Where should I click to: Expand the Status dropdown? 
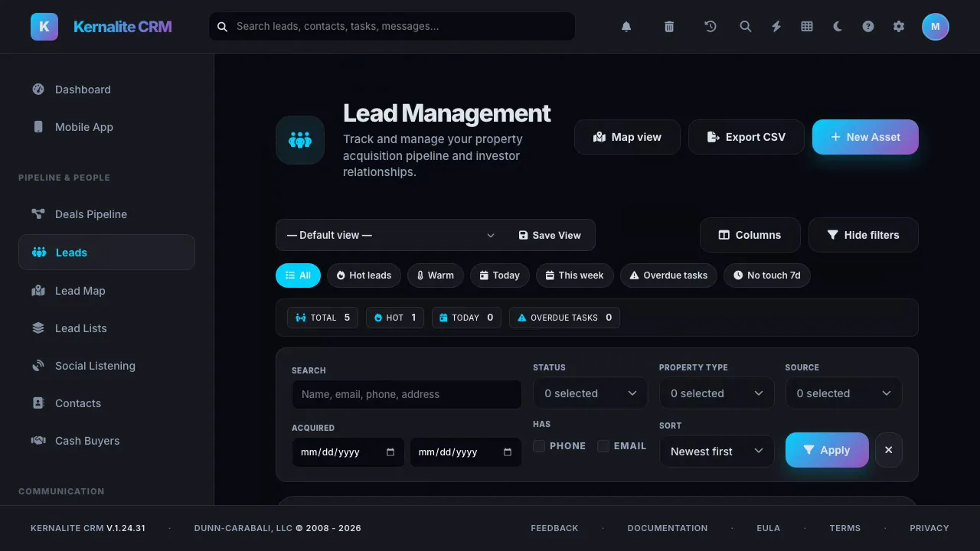tap(590, 393)
